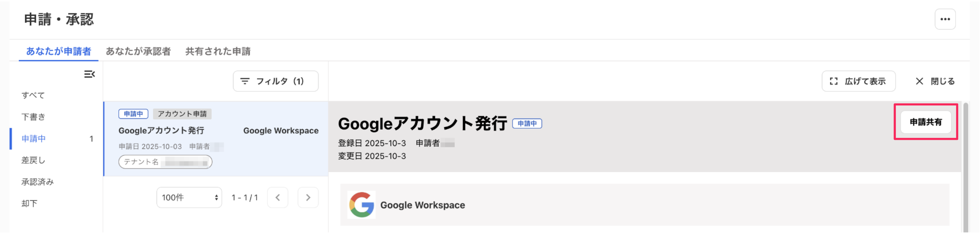The width and height of the screenshot is (980, 234).
Task: Click the detail panel vertical scrollbar
Action: click(x=965, y=167)
